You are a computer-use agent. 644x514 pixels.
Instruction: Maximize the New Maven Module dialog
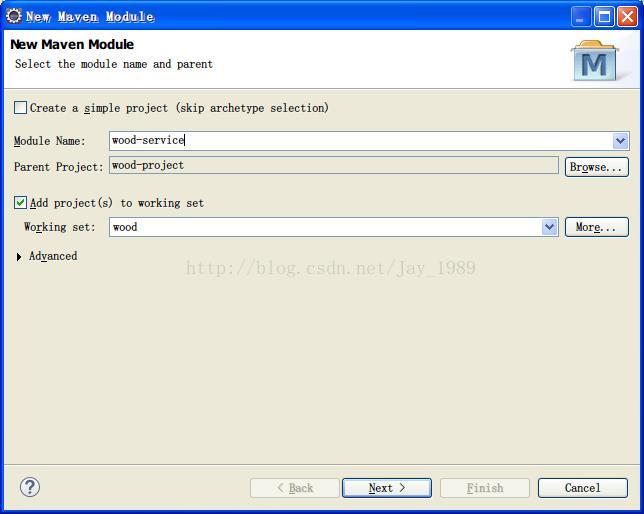[x=604, y=17]
